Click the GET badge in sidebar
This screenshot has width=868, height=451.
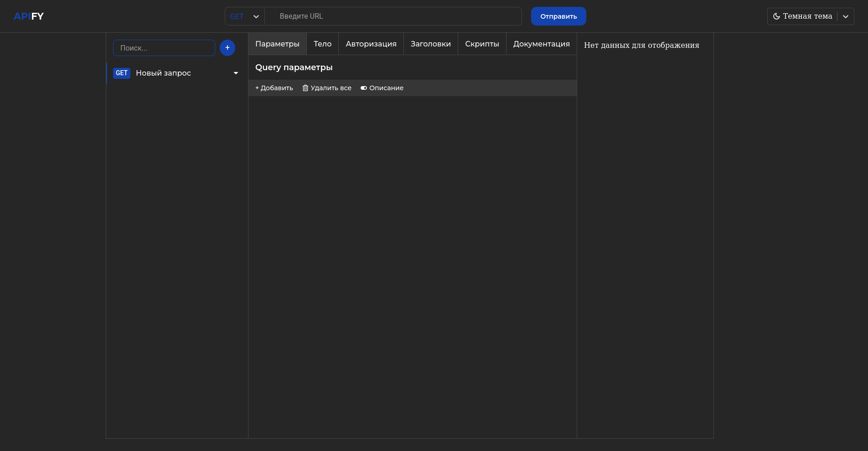click(x=122, y=73)
